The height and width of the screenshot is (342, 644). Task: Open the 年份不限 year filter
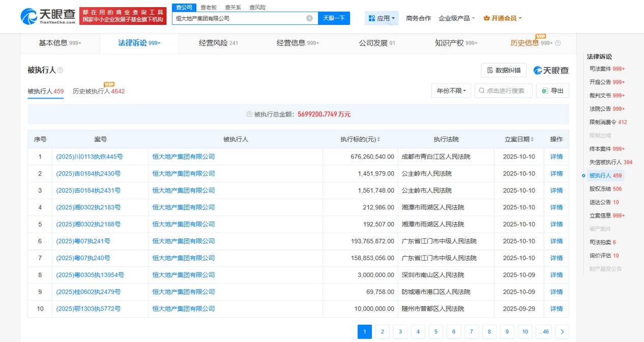451,91
